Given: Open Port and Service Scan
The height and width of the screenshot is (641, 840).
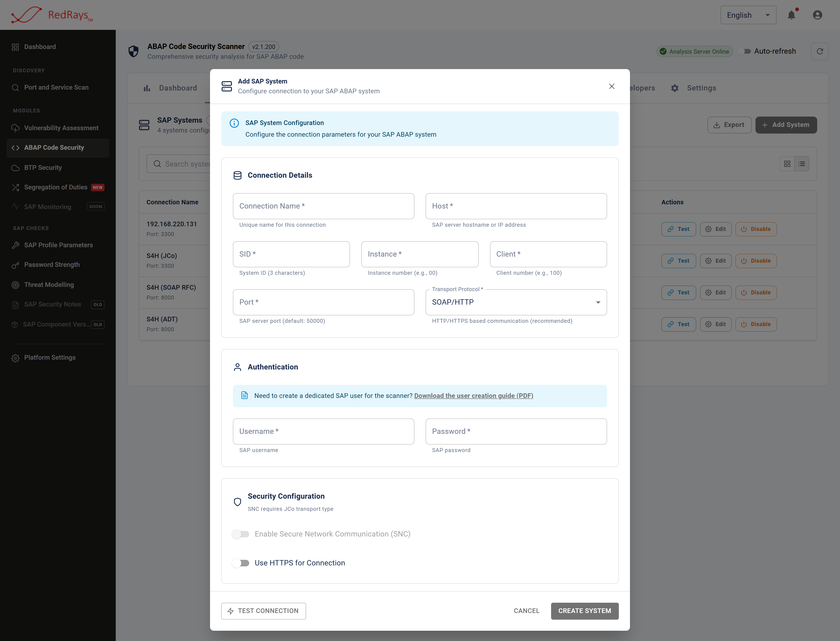Looking at the screenshot, I should pyautogui.click(x=58, y=87).
